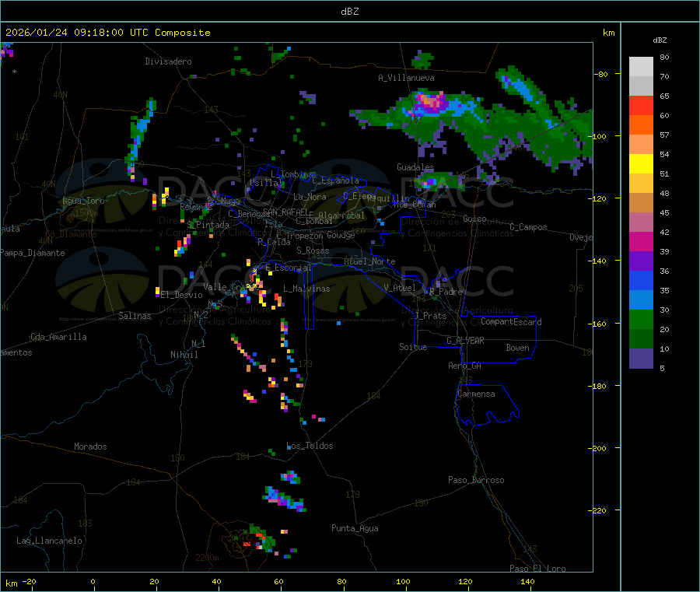Click the Soitue location label
Image resolution: width=700 pixels, height=592 pixels.
point(413,347)
